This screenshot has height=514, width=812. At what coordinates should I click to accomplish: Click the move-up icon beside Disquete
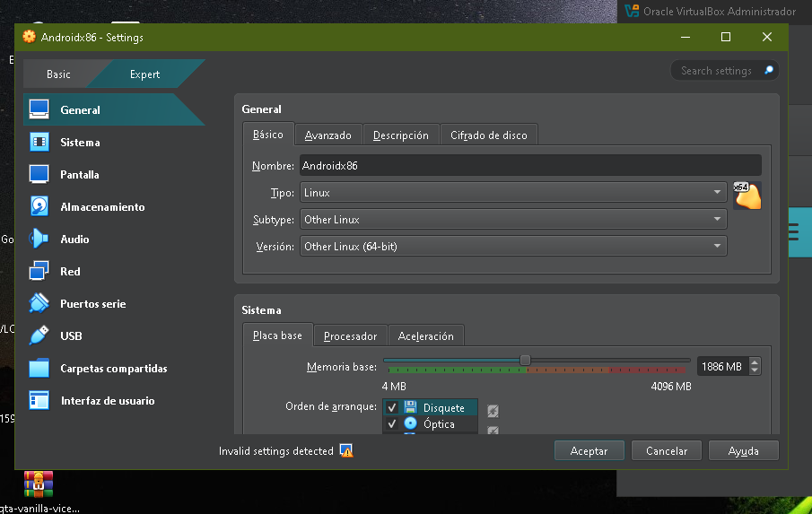[493, 411]
